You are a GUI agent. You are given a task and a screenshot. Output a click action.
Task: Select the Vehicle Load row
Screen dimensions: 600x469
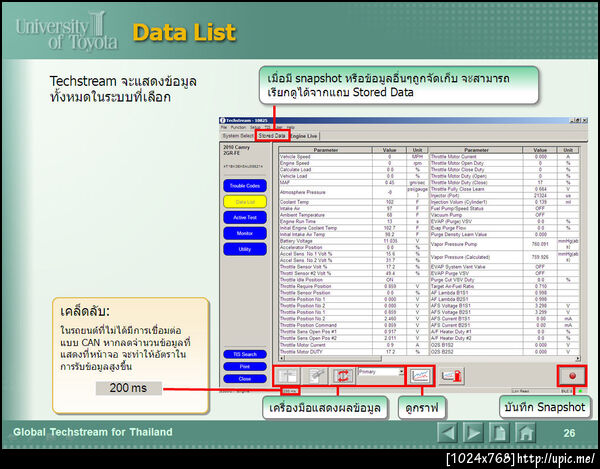(353, 176)
